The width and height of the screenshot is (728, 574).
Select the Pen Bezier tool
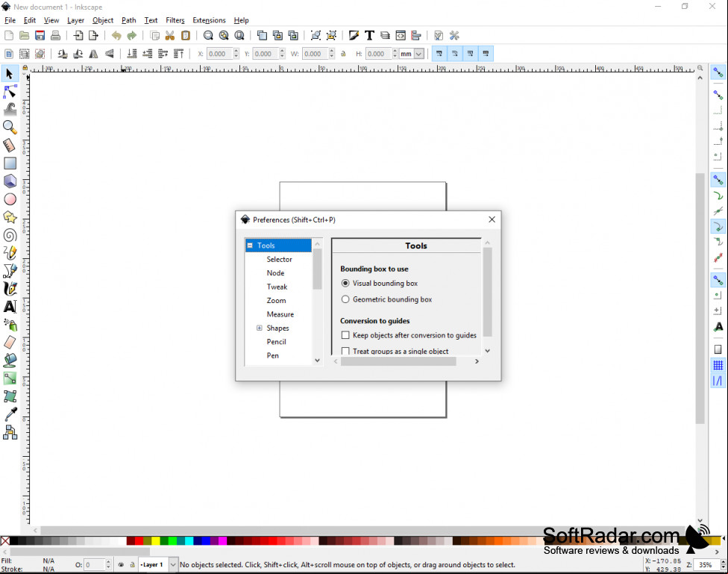tap(10, 271)
